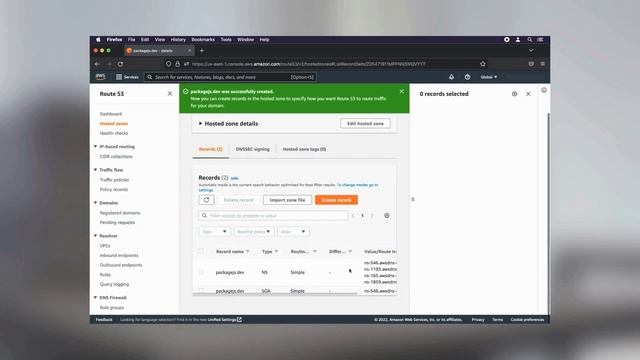Open the Firefox History menu
The height and width of the screenshot is (360, 640).
[x=178, y=40]
